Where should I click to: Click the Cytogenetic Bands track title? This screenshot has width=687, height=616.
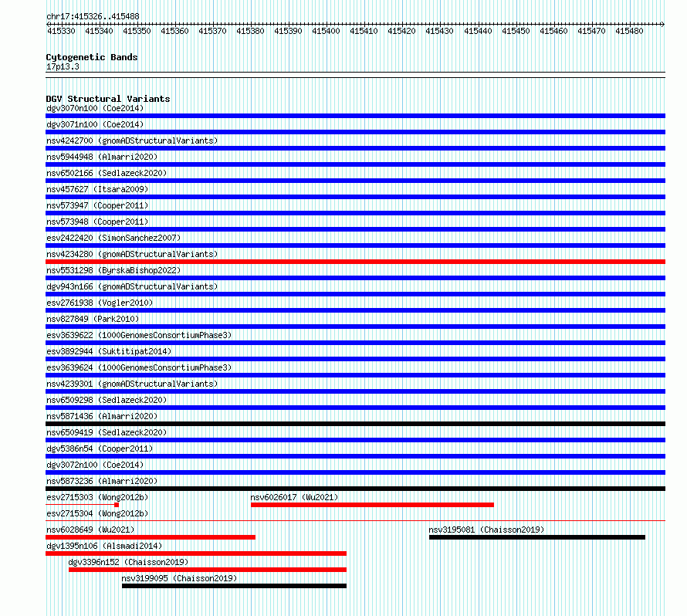pos(92,57)
